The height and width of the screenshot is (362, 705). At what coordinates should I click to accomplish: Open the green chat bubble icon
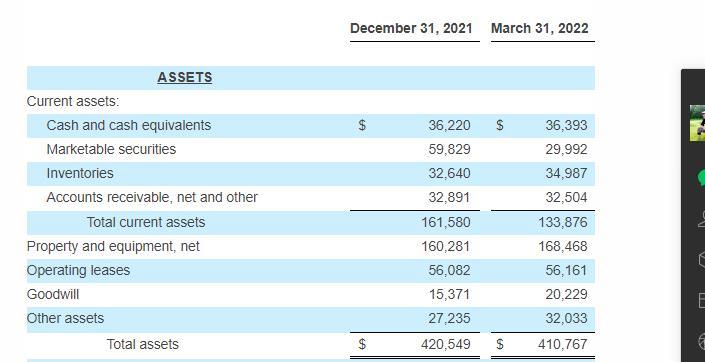(x=701, y=177)
